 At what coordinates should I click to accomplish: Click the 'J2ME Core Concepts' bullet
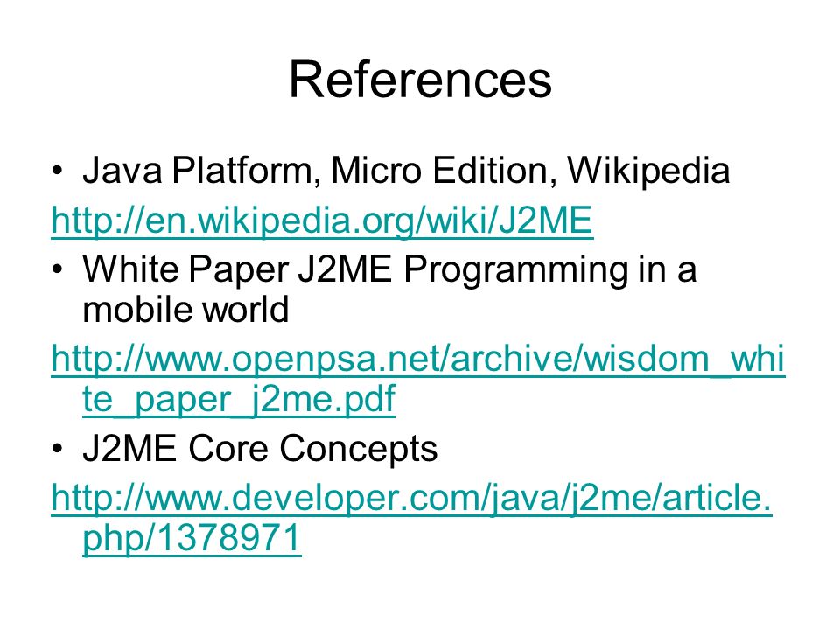(260, 448)
